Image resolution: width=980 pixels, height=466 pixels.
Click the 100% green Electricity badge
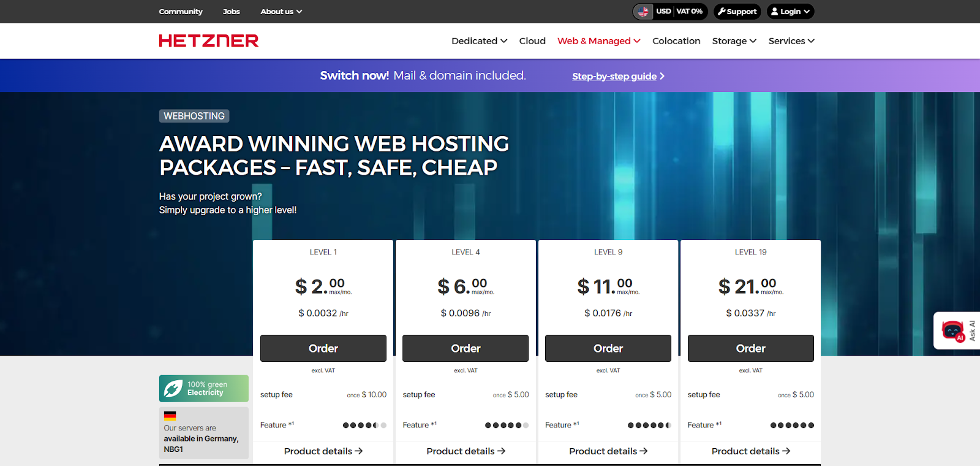point(204,389)
